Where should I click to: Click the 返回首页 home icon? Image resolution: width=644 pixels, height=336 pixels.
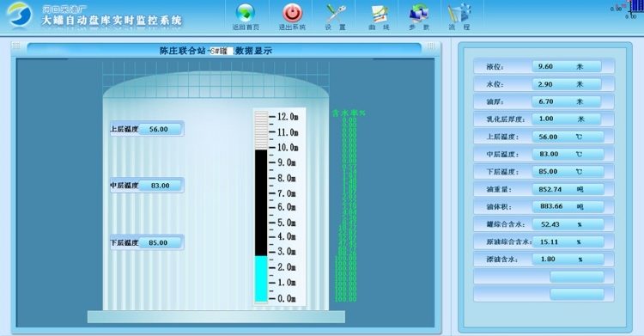(x=246, y=13)
